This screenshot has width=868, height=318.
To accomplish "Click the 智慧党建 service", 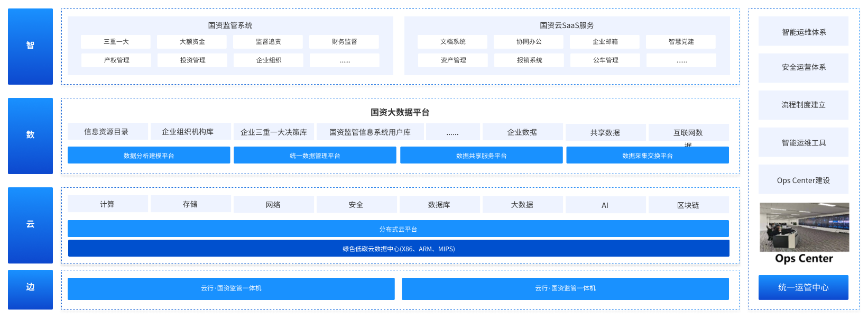I will [681, 42].
